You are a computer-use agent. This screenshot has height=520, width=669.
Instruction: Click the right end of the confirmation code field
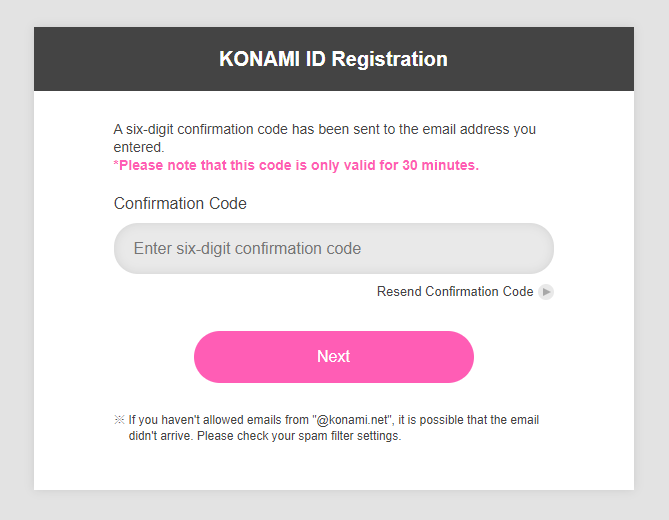(x=538, y=248)
